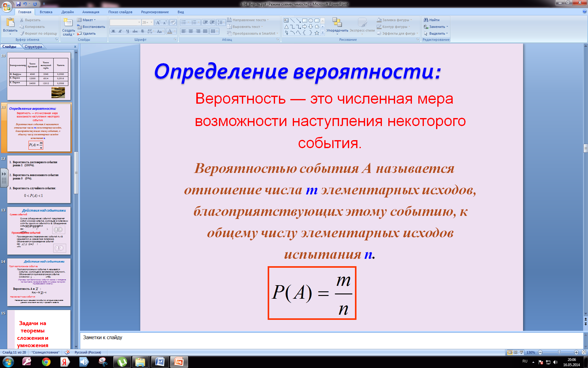Open the font size dropdown
Image resolution: width=588 pixels, height=368 pixels.
coord(151,22)
